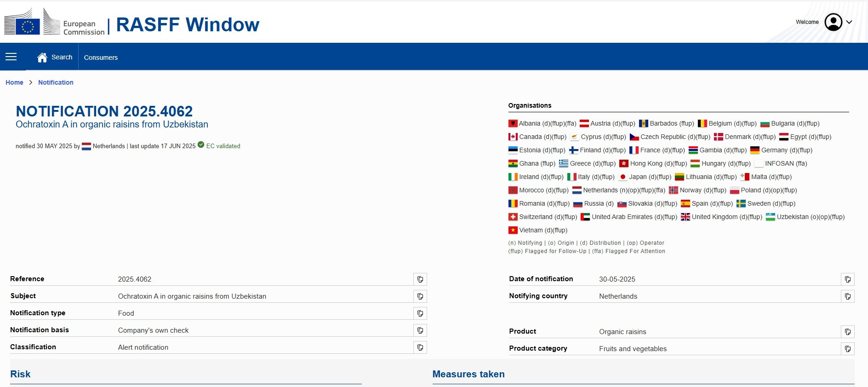The height and width of the screenshot is (387, 868).
Task: Click the European Commission logo
Action: point(55,23)
